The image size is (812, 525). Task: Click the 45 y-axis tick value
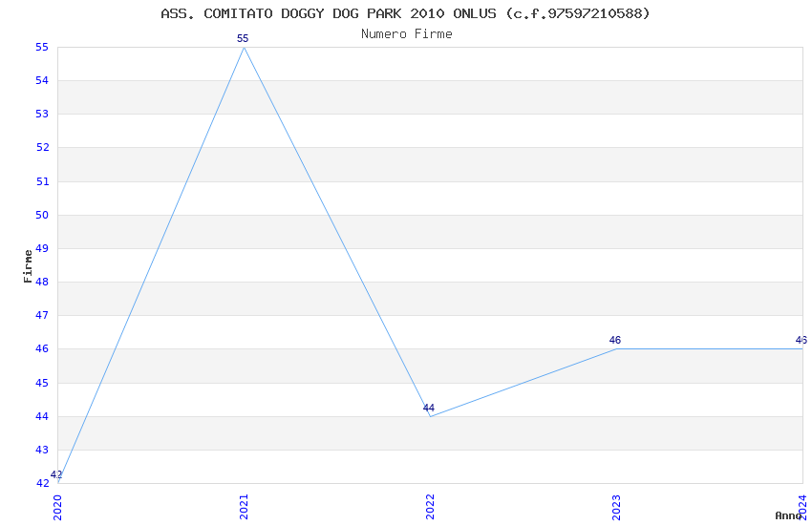point(42,383)
